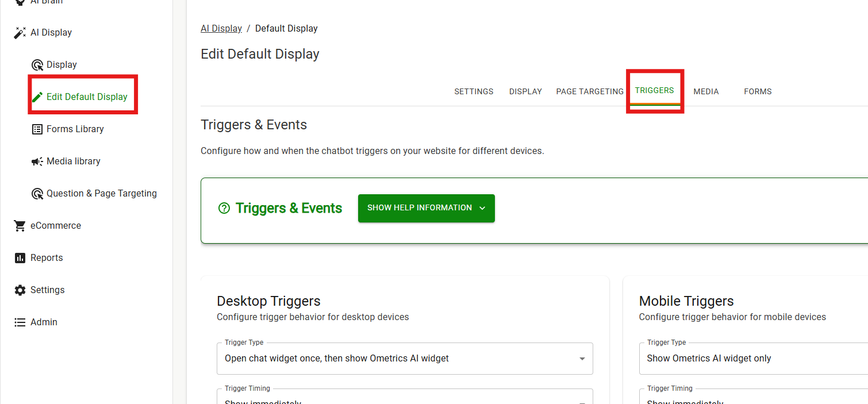Viewport: 868px width, 404px height.
Task: Click the Triggers & Events help question icon
Action: (x=224, y=209)
